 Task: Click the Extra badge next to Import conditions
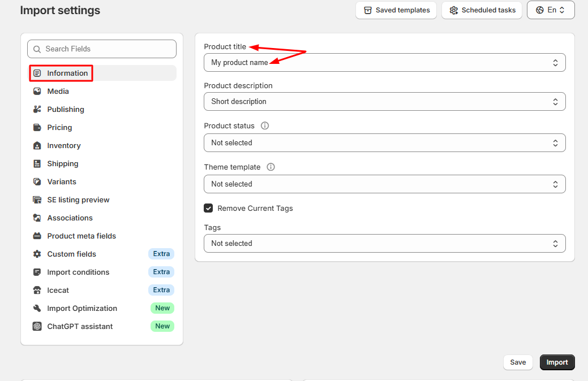161,272
